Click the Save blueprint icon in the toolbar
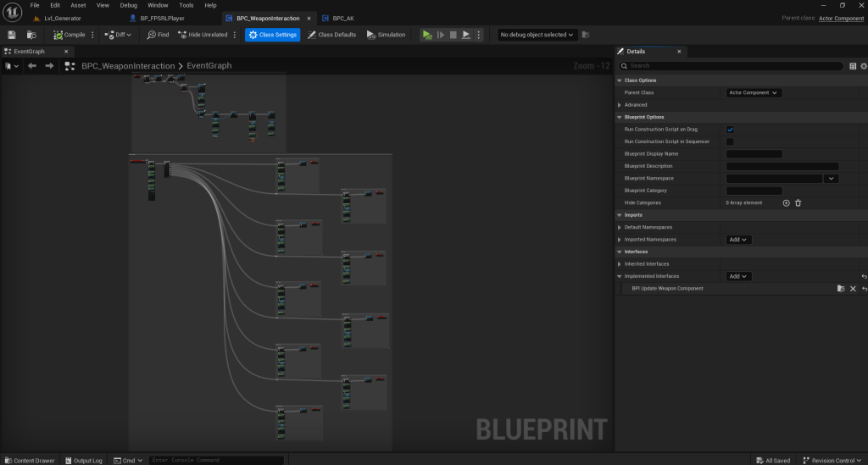Image resolution: width=868 pixels, height=465 pixels. click(x=12, y=35)
